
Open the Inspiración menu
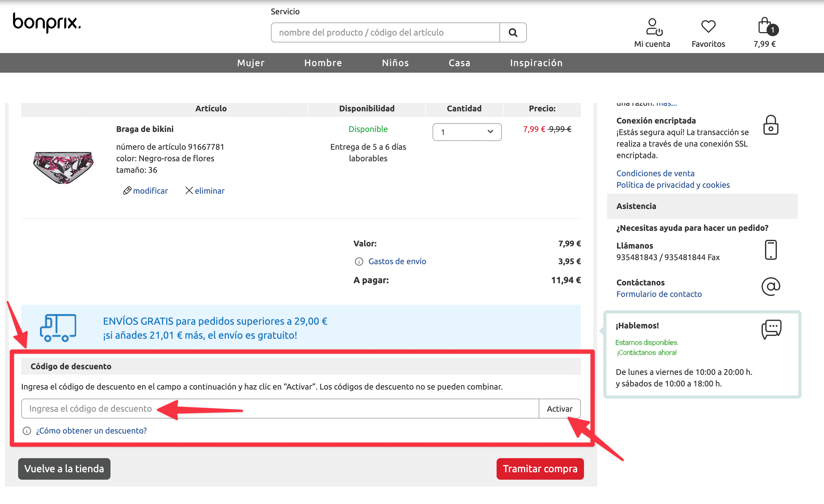pyautogui.click(x=536, y=63)
